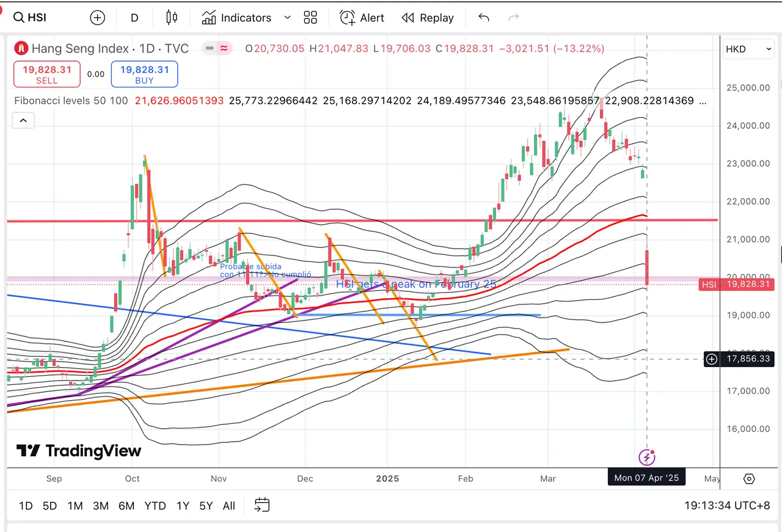The height and width of the screenshot is (532, 782).
Task: Collapse the indicator legend chevron
Action: pyautogui.click(x=24, y=120)
